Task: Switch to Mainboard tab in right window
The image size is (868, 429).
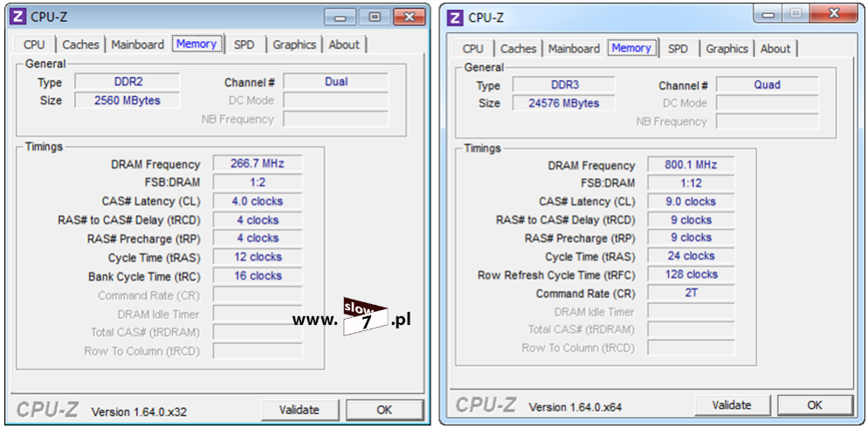Action: click(x=574, y=49)
